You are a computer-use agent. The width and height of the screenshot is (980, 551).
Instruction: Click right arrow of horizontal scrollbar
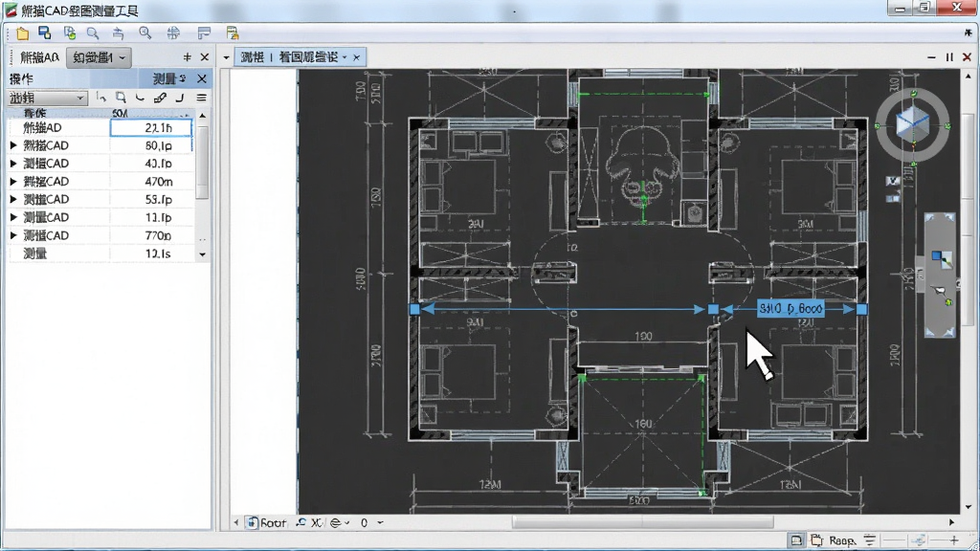click(951, 522)
